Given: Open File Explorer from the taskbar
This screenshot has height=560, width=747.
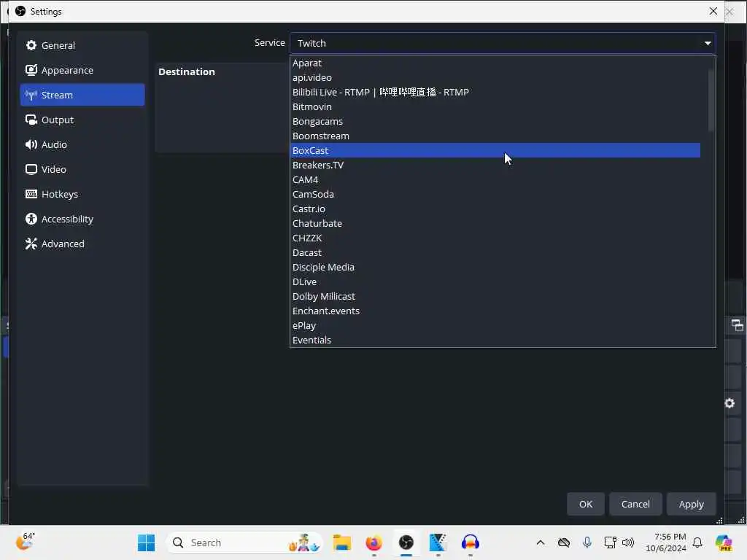Looking at the screenshot, I should 341,542.
